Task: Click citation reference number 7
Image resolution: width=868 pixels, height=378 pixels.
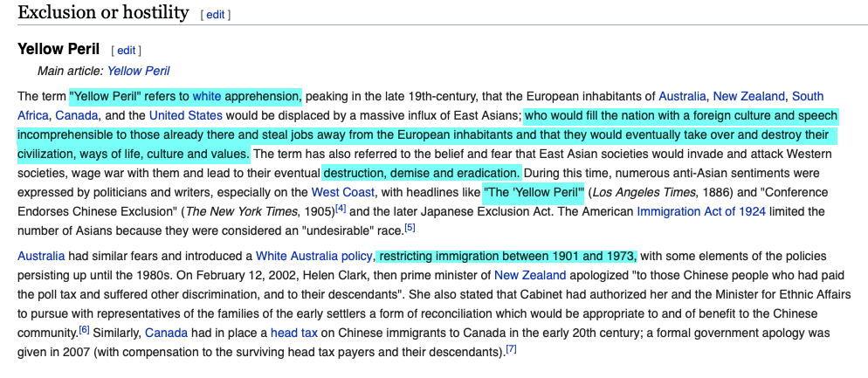Action: (512, 349)
